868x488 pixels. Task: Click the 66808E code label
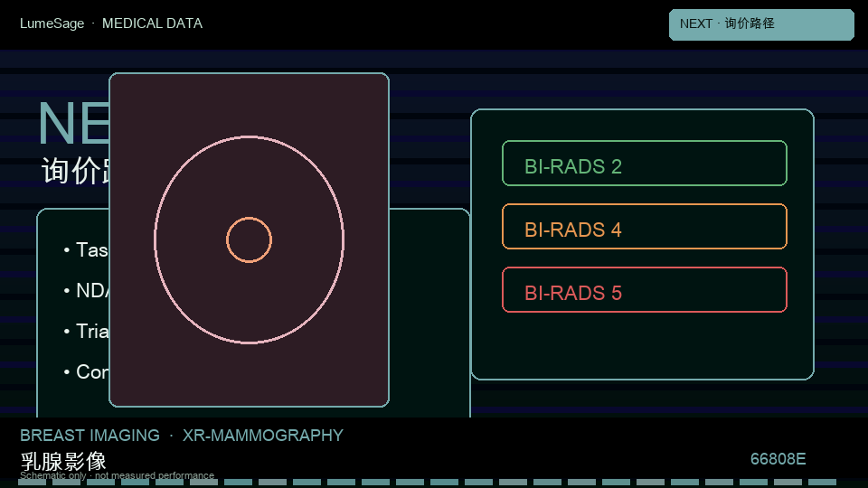(778, 459)
